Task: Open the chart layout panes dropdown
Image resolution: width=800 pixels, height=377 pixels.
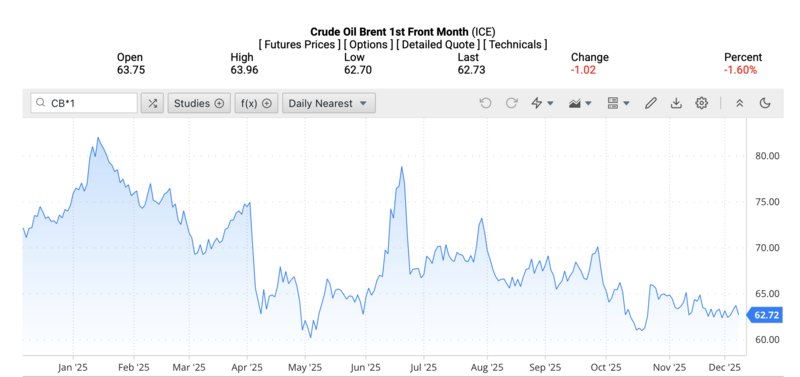Action: [x=618, y=103]
